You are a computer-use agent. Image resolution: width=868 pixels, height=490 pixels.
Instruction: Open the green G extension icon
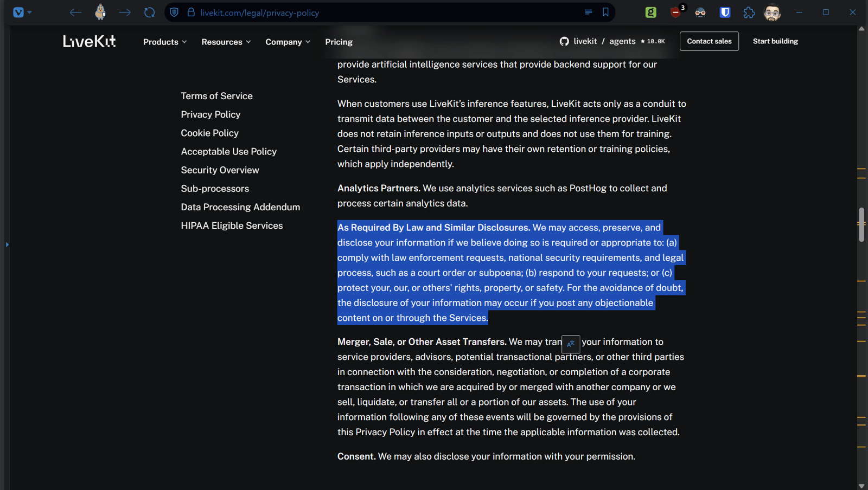650,12
